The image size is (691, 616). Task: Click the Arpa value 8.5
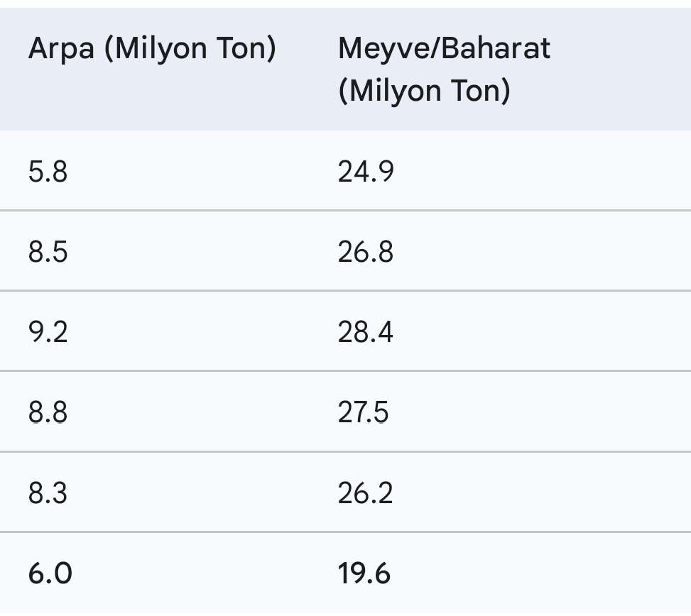click(48, 252)
